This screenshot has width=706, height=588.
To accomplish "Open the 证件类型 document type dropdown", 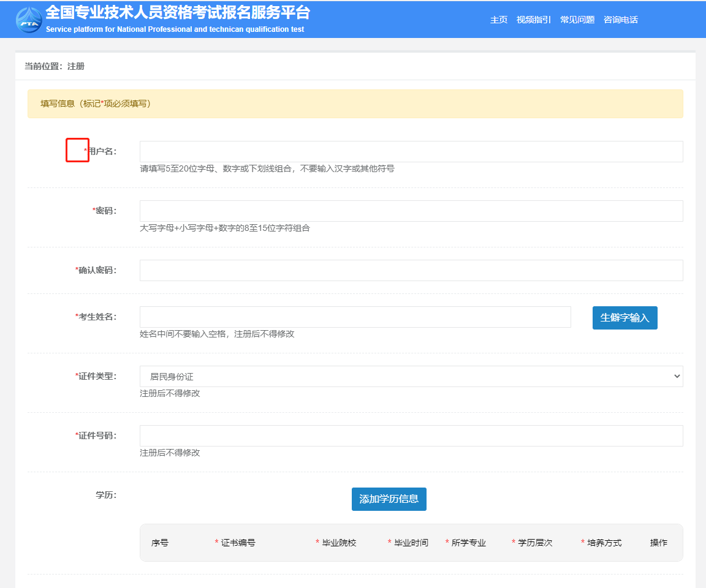I will coord(411,375).
